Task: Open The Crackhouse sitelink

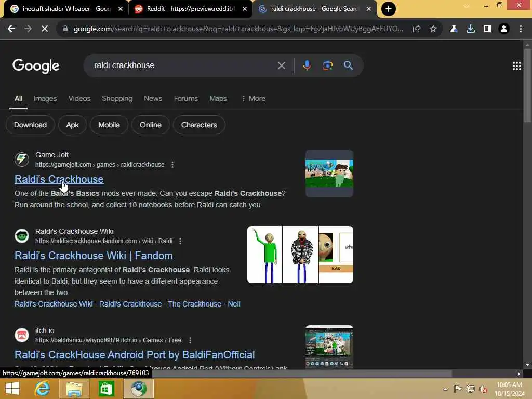Action: (x=194, y=304)
